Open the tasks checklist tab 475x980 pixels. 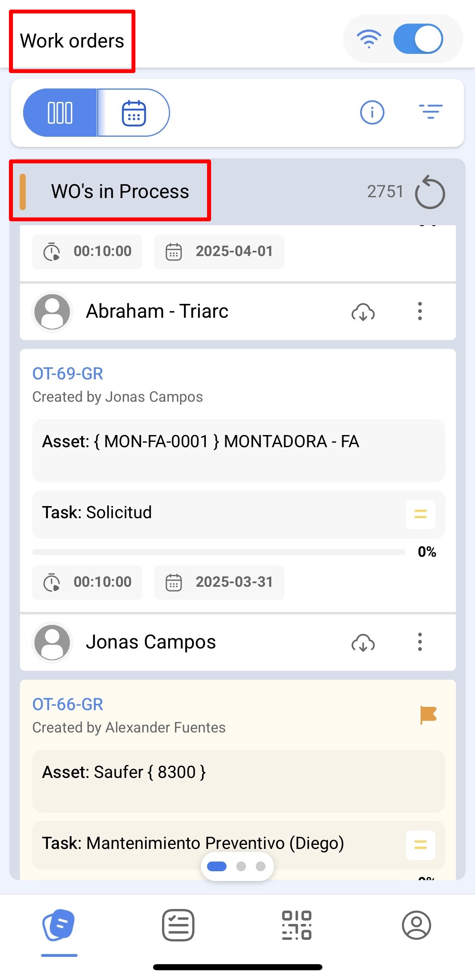[x=178, y=925]
